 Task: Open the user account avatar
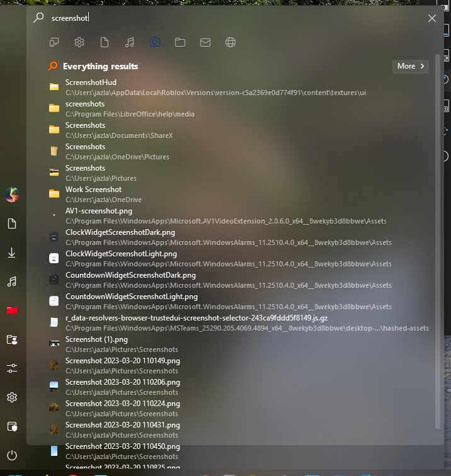click(x=11, y=195)
